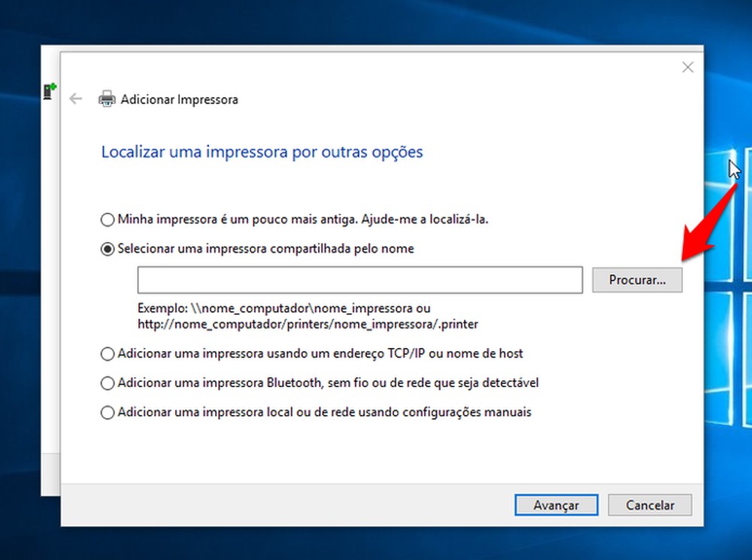Open the Procurar... browse dialog
752x560 pixels.
(637, 280)
